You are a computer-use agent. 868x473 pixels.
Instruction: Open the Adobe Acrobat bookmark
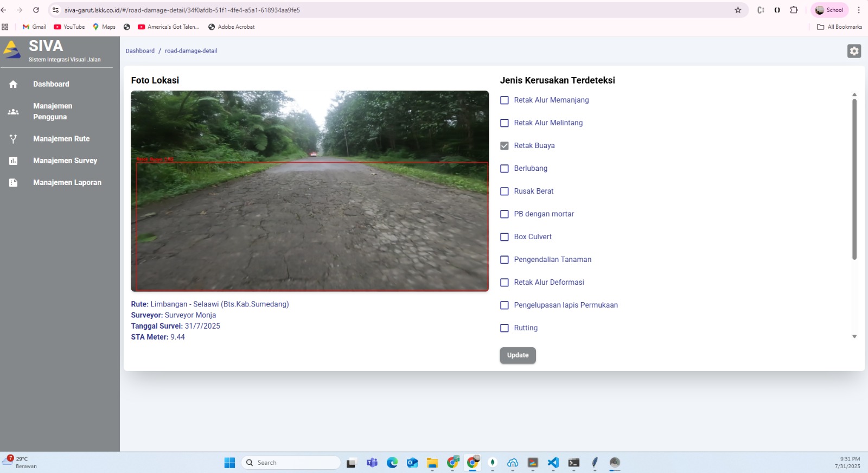pyautogui.click(x=231, y=27)
